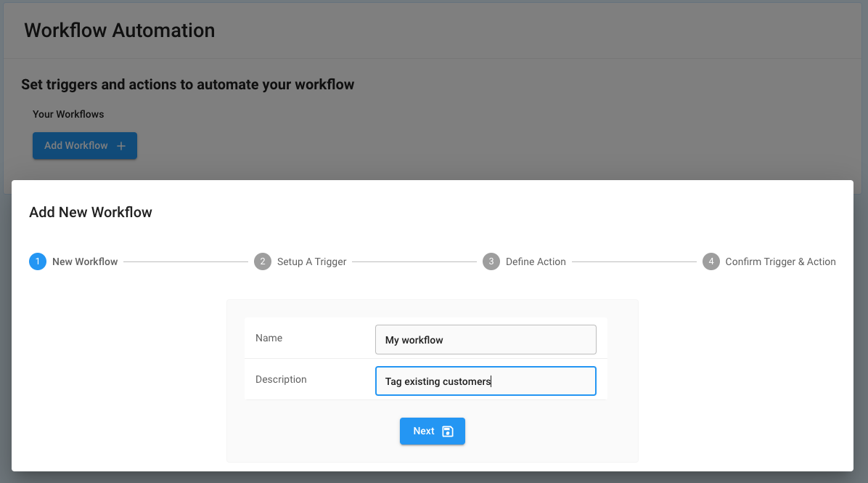Click the Your Workflows section label
This screenshot has width=868, height=483.
pos(68,114)
